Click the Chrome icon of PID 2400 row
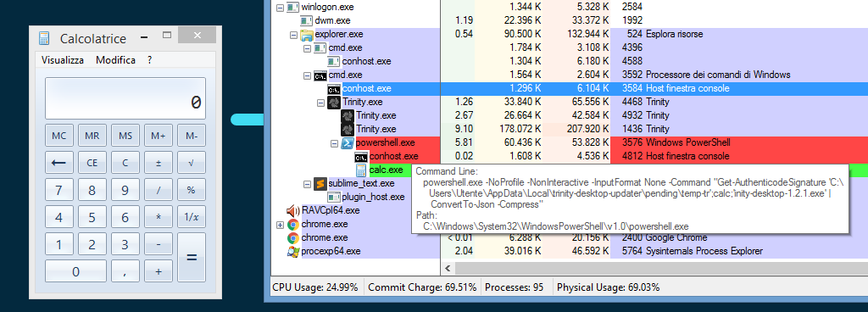Screen dimensions: 868x312 click(x=293, y=238)
